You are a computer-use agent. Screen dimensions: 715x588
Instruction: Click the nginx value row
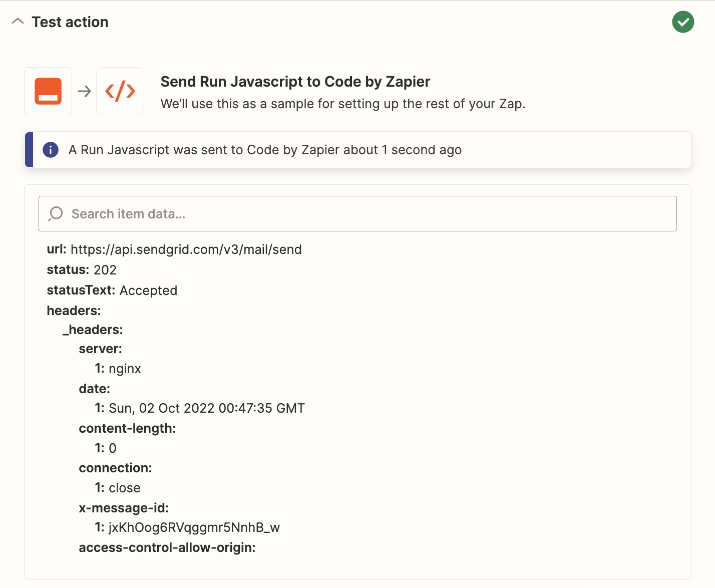[125, 369]
